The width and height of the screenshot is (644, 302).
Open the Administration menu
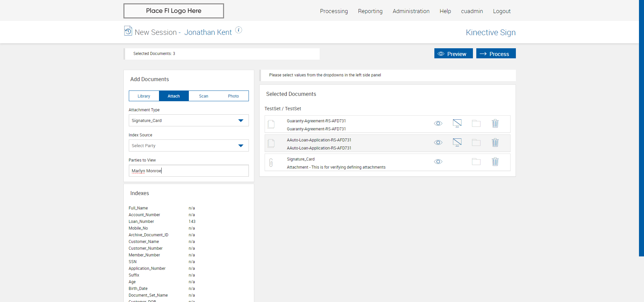[411, 11]
